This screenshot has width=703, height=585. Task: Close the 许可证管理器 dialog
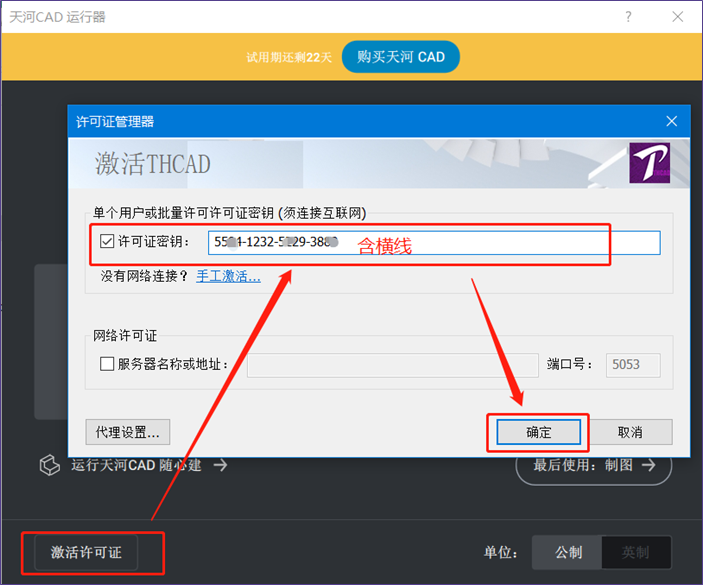[x=671, y=121]
